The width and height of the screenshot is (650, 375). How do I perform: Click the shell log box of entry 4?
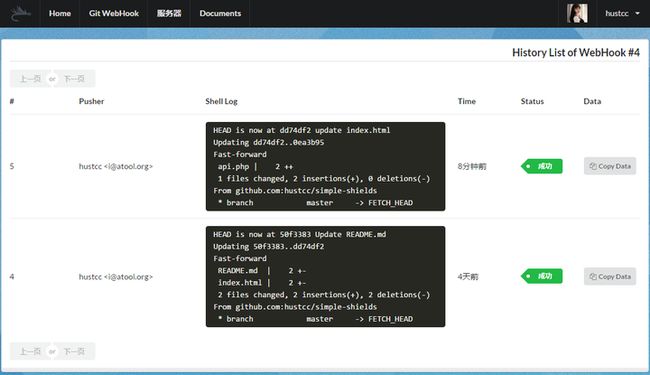point(325,276)
